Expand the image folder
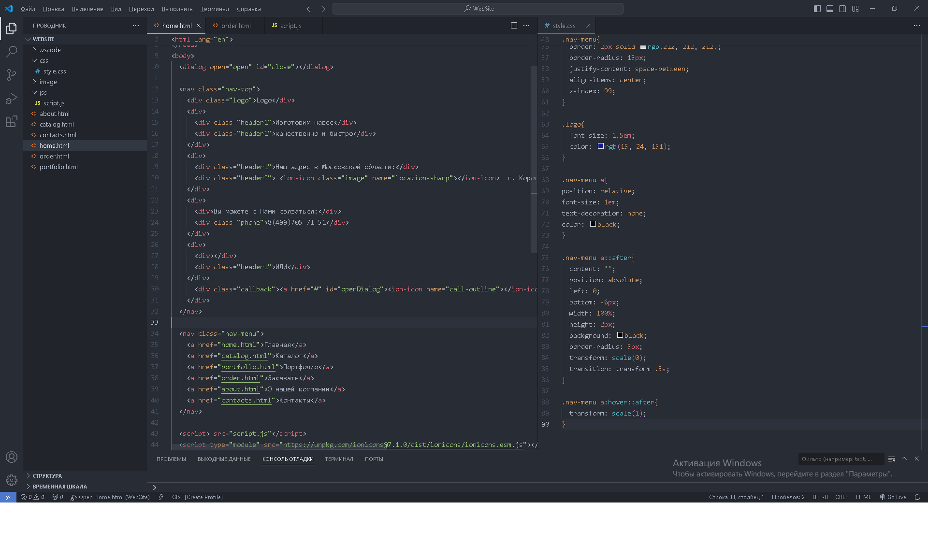This screenshot has height=560, width=928. pos(85,82)
